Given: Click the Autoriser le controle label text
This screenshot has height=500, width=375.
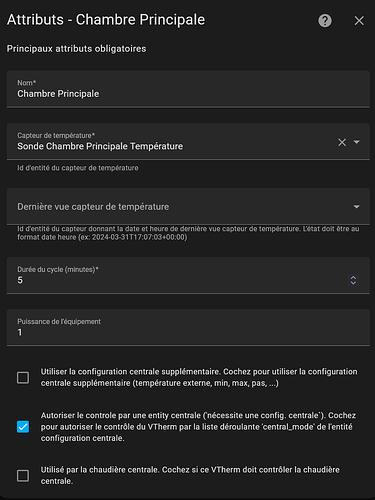Looking at the screenshot, I should click(x=198, y=427).
